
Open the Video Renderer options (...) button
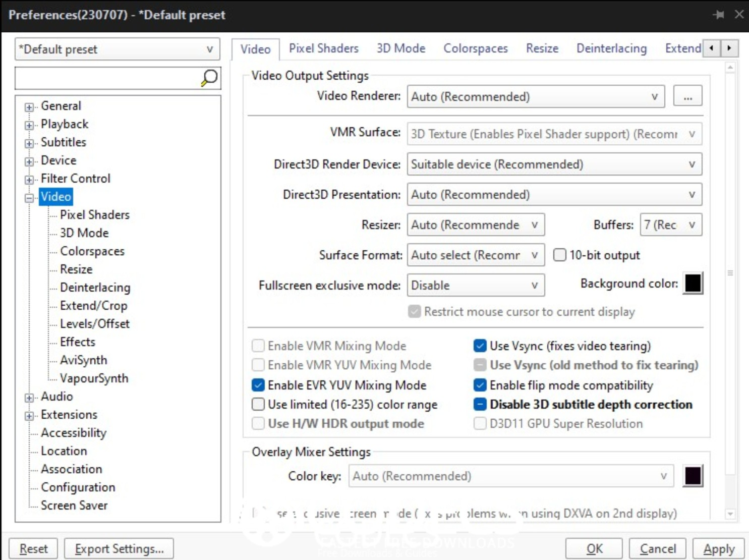(x=687, y=96)
